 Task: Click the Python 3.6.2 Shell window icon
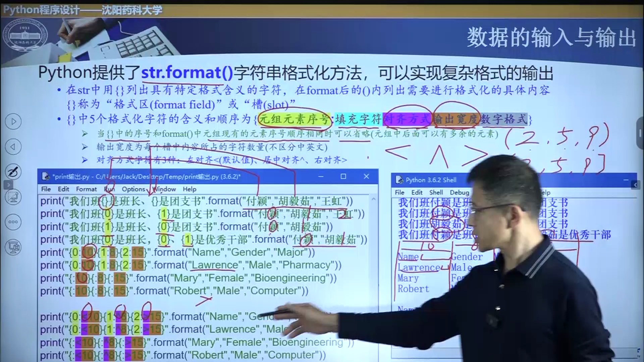click(399, 180)
